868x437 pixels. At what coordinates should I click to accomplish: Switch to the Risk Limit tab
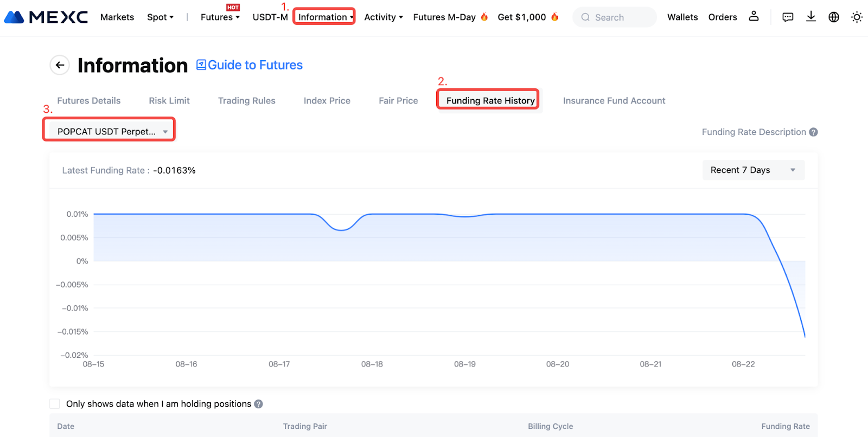[169, 101]
